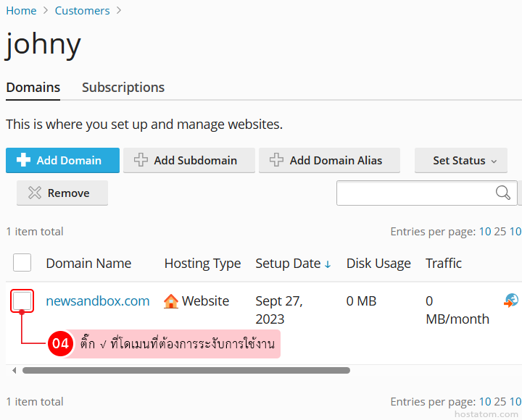This screenshot has height=420, width=522.
Task: Sort by Setup Date column
Action: 288,264
